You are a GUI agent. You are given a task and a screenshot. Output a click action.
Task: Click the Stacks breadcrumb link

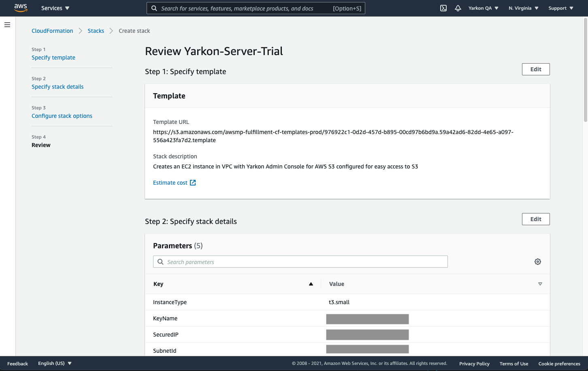click(x=96, y=31)
